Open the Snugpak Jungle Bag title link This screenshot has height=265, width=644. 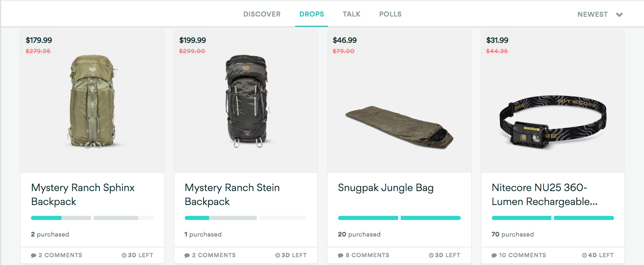[386, 188]
